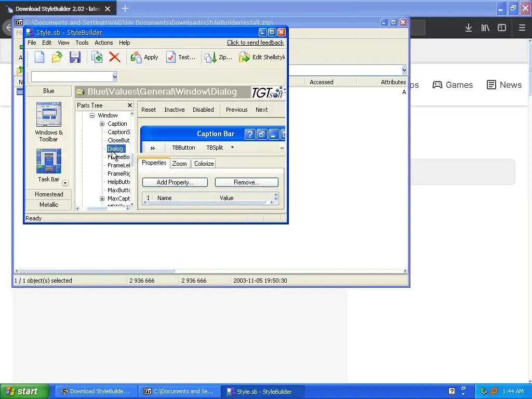The width and height of the screenshot is (532, 399).
Task: Go to the Next part
Action: (x=262, y=110)
